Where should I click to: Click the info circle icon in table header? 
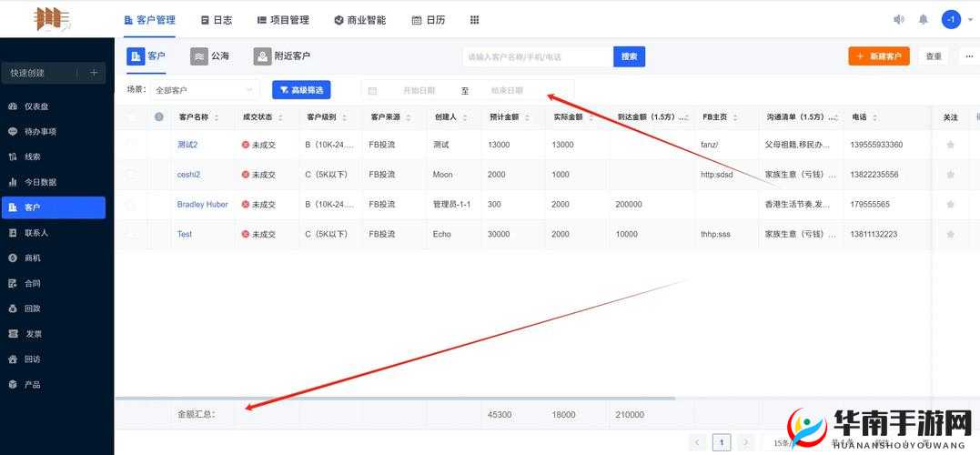point(158,116)
